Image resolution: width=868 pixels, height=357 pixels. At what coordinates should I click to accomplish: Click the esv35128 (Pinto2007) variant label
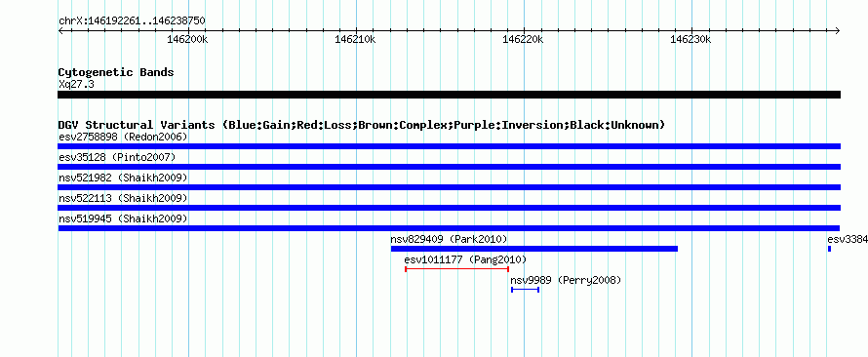point(117,157)
